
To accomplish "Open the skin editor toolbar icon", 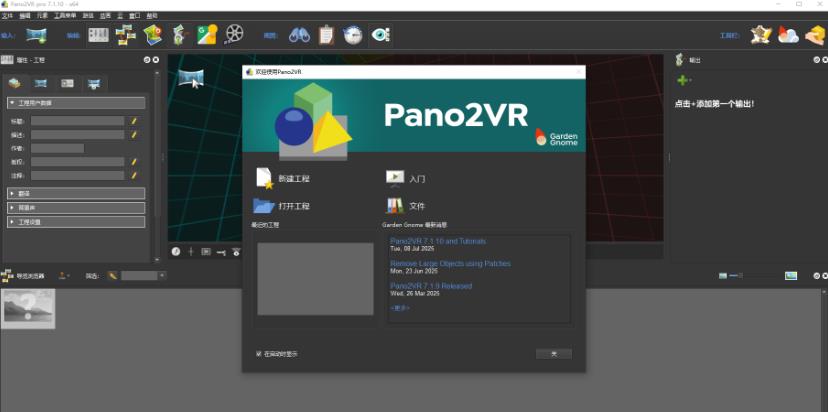I will 761,35.
